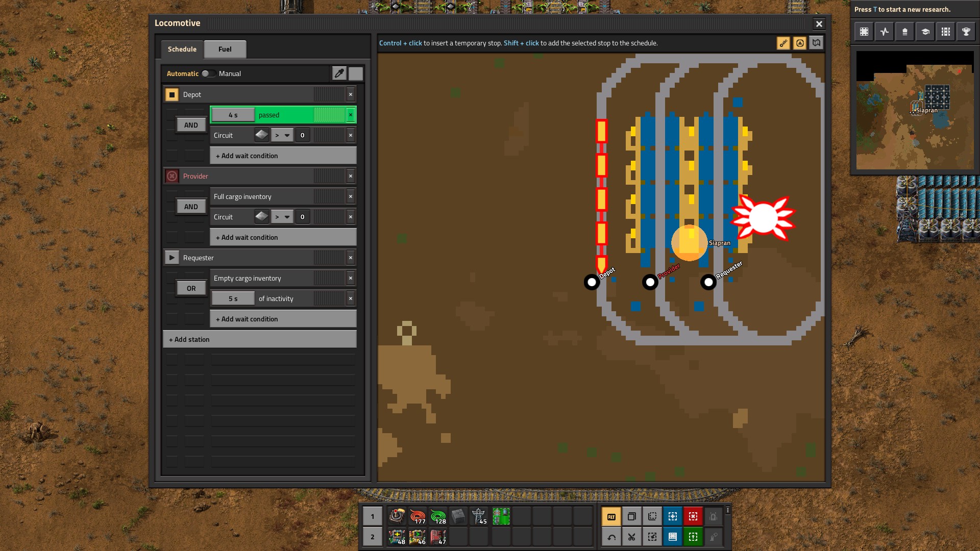The height and width of the screenshot is (551, 980).
Task: Open train overview icon
Action: (x=946, y=32)
